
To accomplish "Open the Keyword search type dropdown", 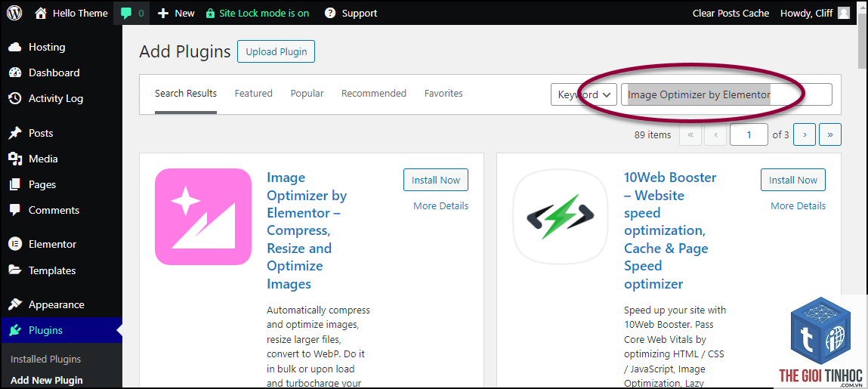I will (x=584, y=94).
